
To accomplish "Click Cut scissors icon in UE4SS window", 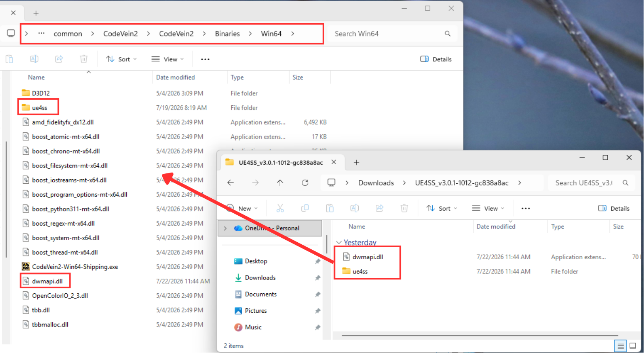I will 280,208.
